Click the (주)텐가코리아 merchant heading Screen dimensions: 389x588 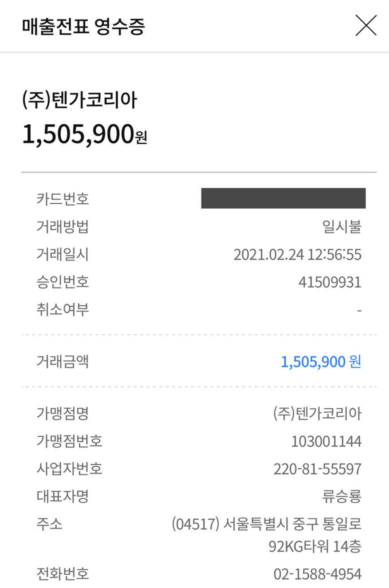(x=79, y=102)
